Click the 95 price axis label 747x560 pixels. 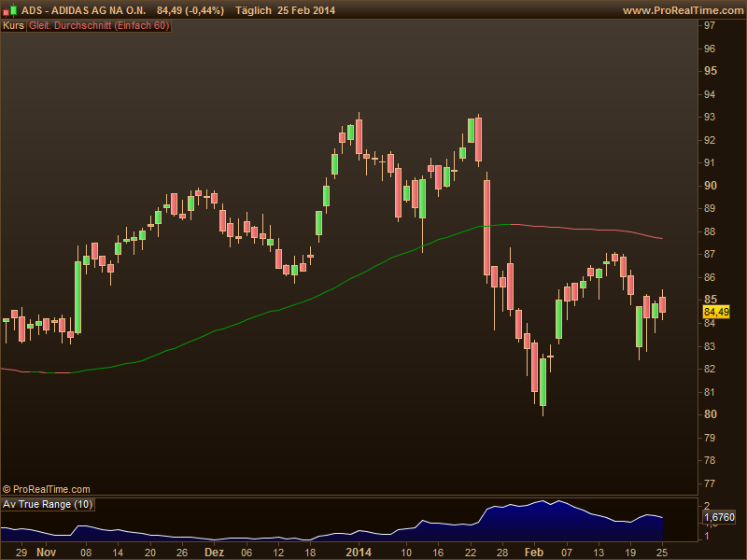(x=710, y=71)
